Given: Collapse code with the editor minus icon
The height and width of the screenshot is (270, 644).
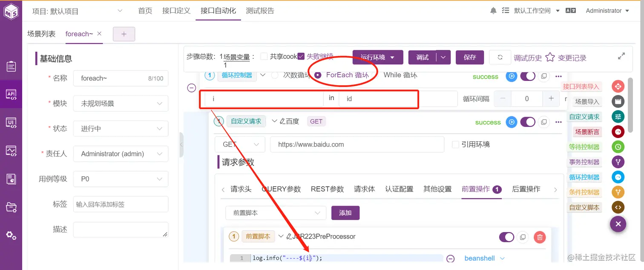Looking at the screenshot, I should [450, 259].
